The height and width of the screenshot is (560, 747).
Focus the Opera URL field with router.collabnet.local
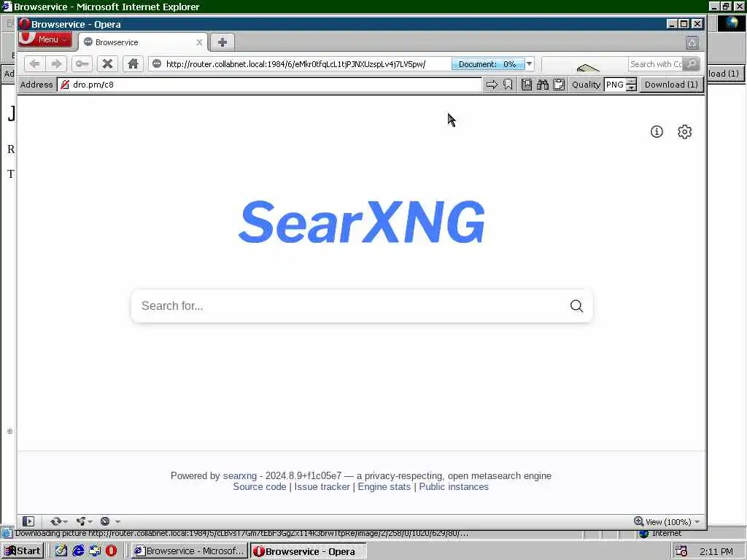pyautogui.click(x=295, y=64)
